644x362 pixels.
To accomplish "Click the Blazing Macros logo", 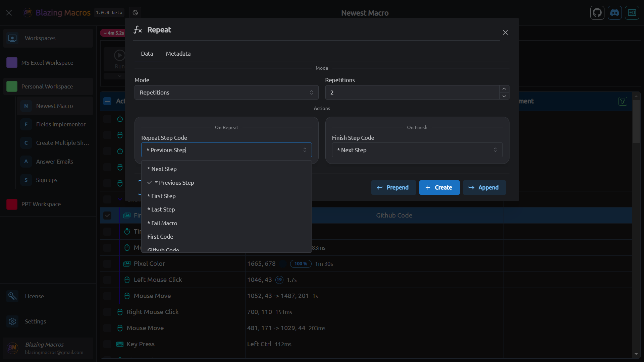I will [x=28, y=13].
